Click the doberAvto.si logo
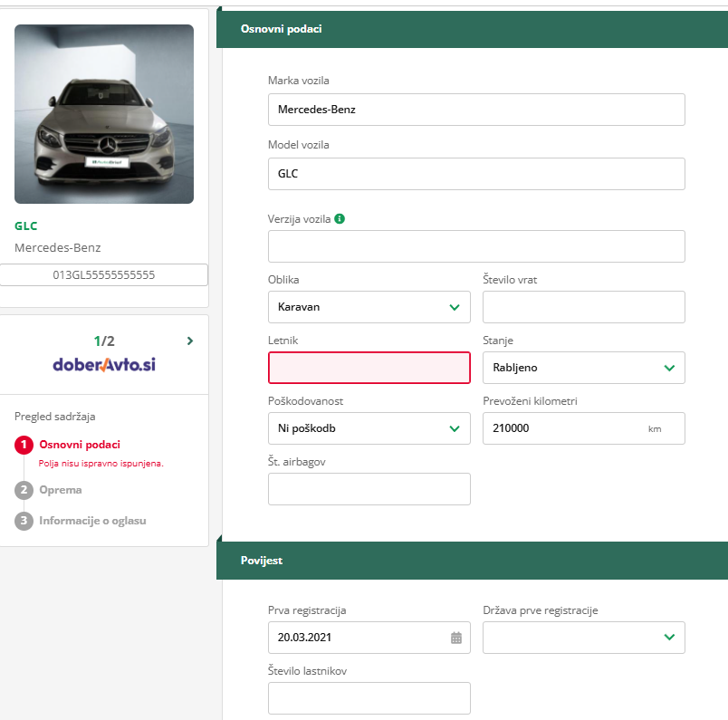728x720 pixels. coord(104,365)
